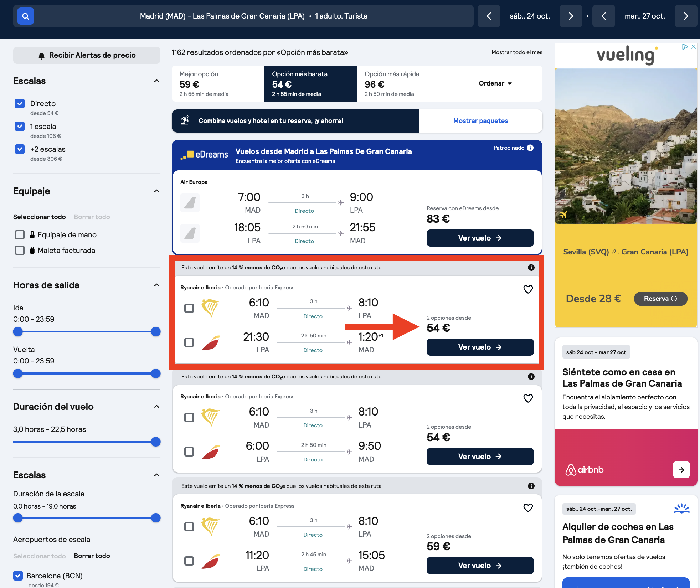This screenshot has width=700, height=588.
Task: Click the mar., 27 oct. return date
Action: (645, 16)
